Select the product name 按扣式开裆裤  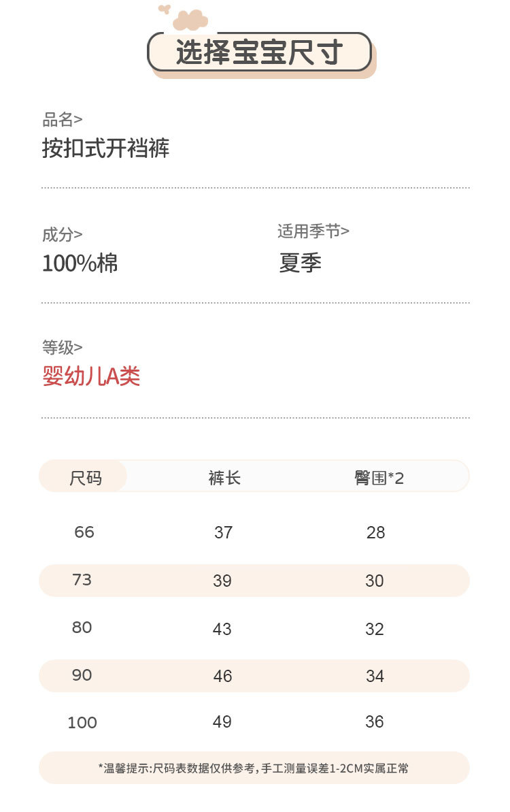click(x=105, y=148)
